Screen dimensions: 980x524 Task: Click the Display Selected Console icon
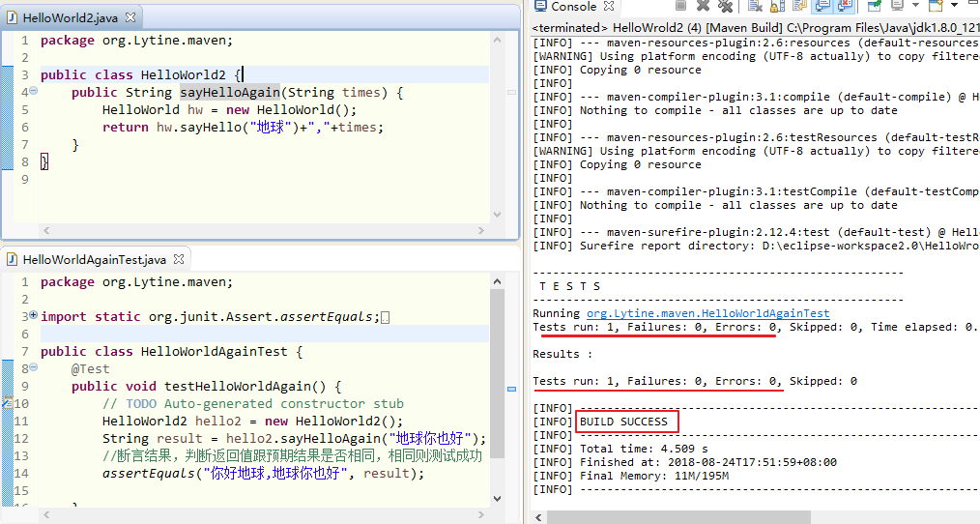coord(898,6)
